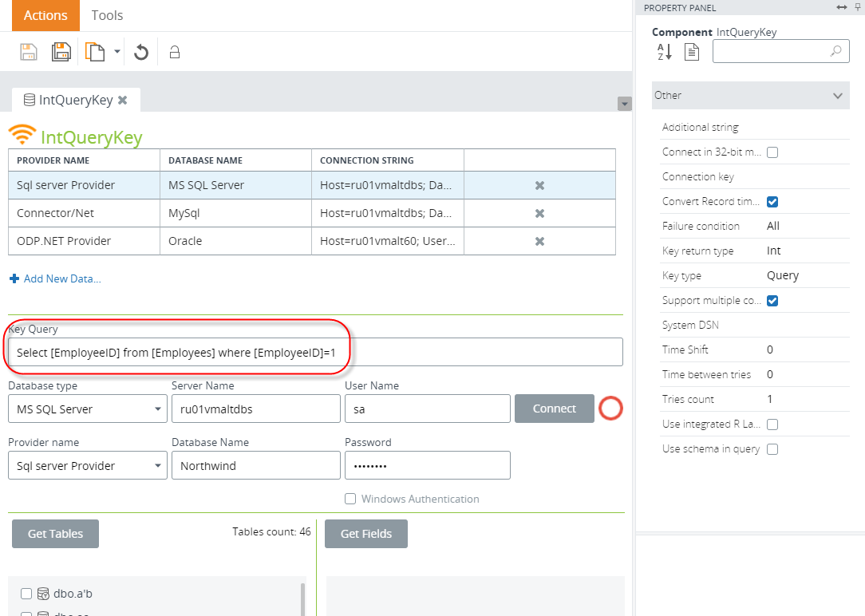This screenshot has height=616, width=865.
Task: Click the Get Tables button
Action: tap(55, 534)
